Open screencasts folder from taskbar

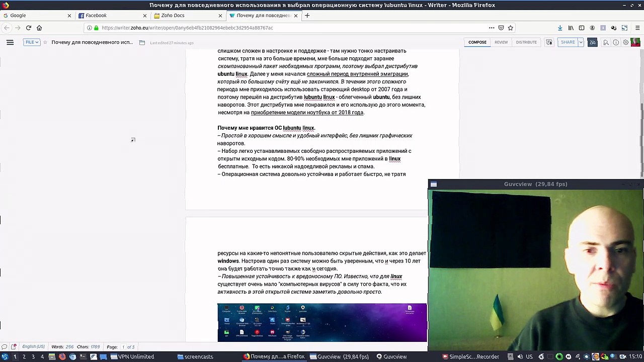[x=195, y=356]
